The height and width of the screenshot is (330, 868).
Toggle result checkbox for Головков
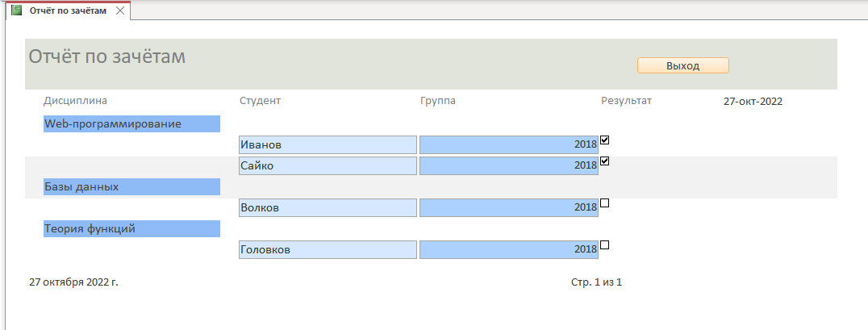[x=604, y=244]
